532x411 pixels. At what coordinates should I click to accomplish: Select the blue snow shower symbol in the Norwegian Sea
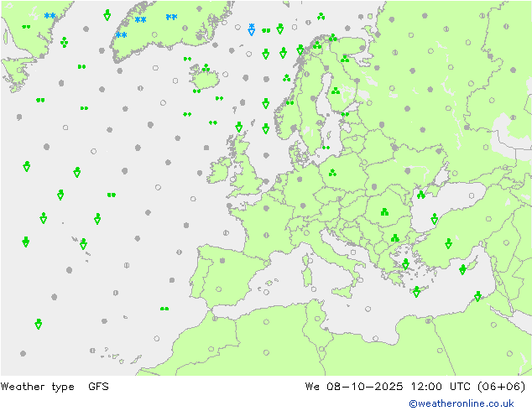[x=252, y=29]
